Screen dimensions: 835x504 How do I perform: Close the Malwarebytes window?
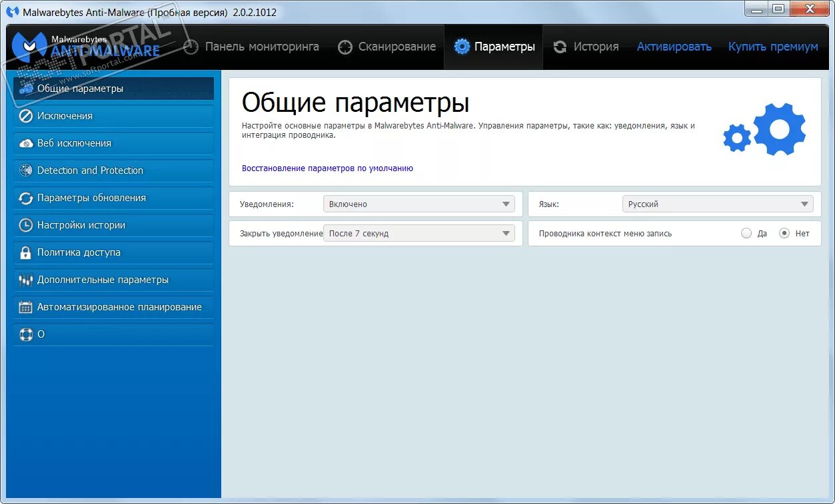[x=809, y=9]
